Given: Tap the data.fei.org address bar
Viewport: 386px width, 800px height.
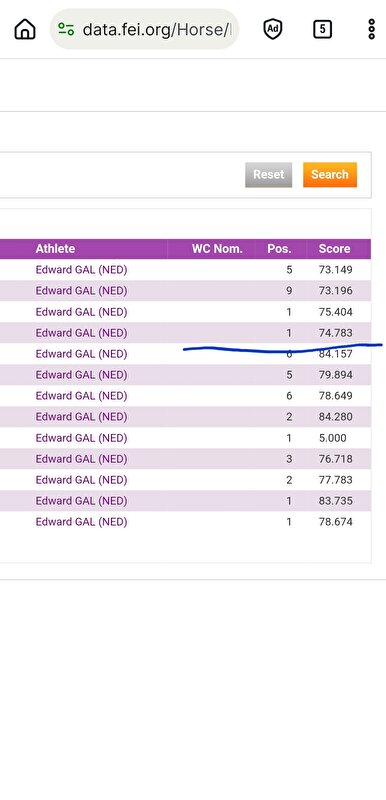Looking at the screenshot, I should (144, 29).
